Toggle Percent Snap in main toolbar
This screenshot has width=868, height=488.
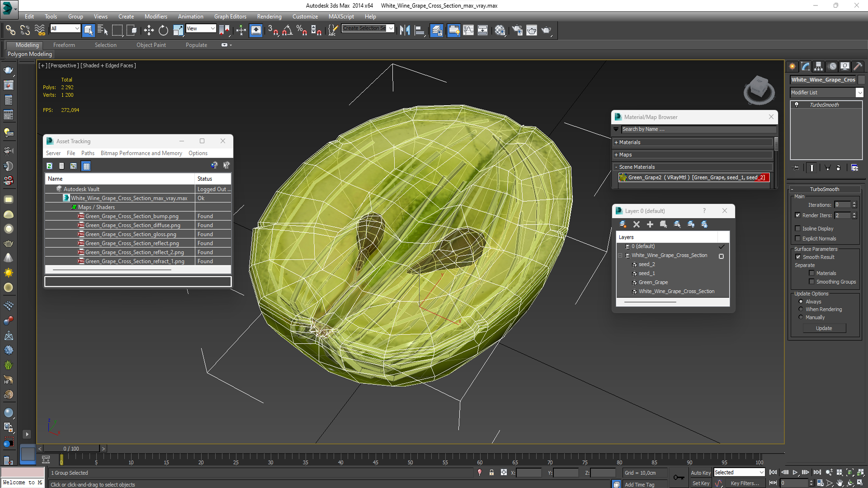click(x=302, y=30)
